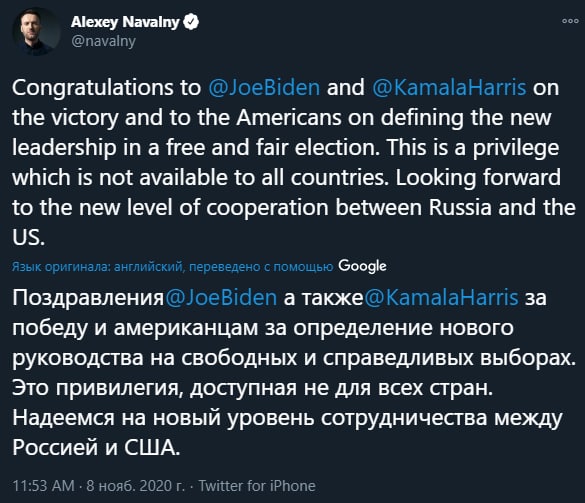Click the word "Congratulations" in the tweet
This screenshot has width=585, height=503.
pyautogui.click(x=93, y=88)
